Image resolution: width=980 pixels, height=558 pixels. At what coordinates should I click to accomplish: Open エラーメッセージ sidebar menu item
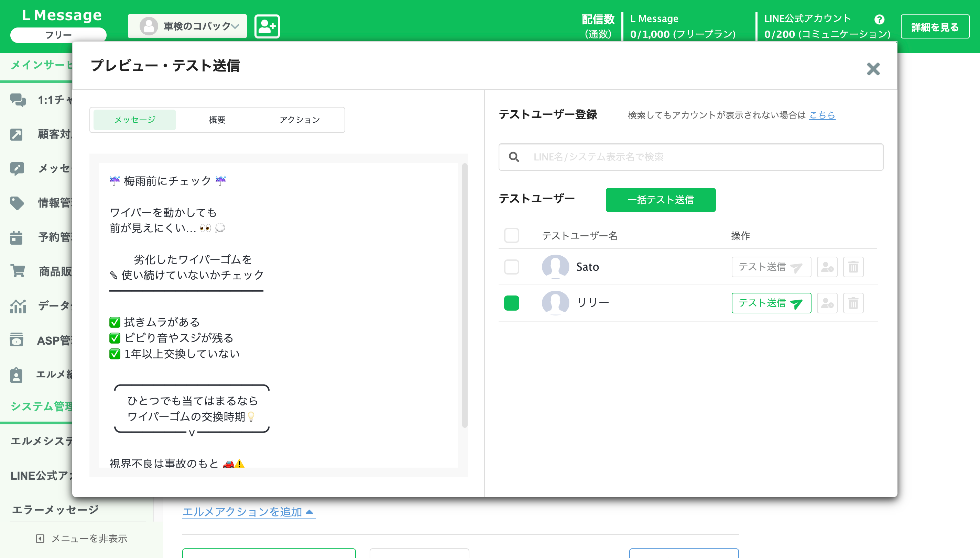point(55,510)
